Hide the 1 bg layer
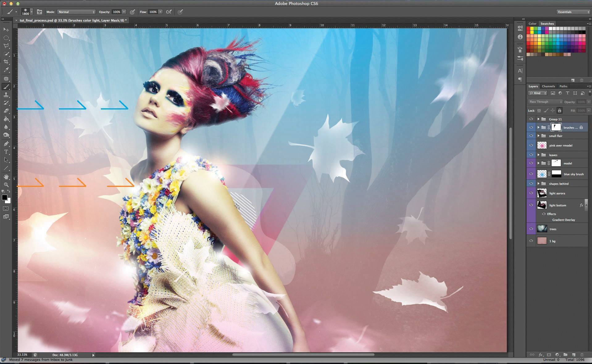The width and height of the screenshot is (592, 364). pyautogui.click(x=531, y=241)
